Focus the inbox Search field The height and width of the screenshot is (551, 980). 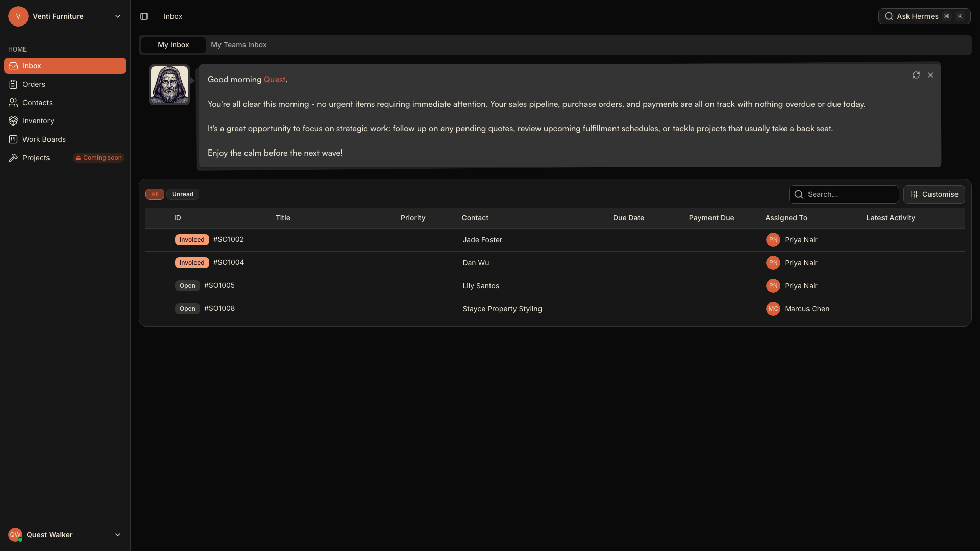844,194
